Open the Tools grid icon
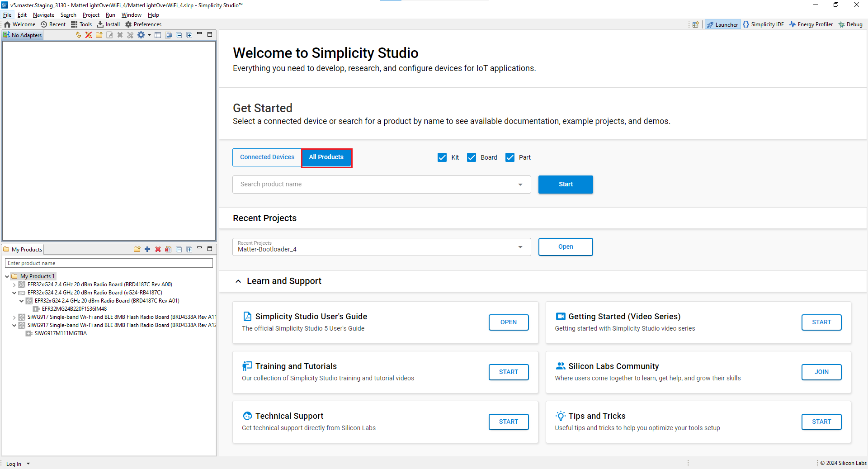The width and height of the screenshot is (868, 469). [74, 24]
